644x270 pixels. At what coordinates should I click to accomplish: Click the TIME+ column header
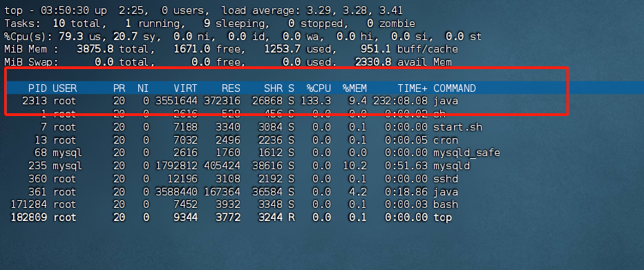413,88
